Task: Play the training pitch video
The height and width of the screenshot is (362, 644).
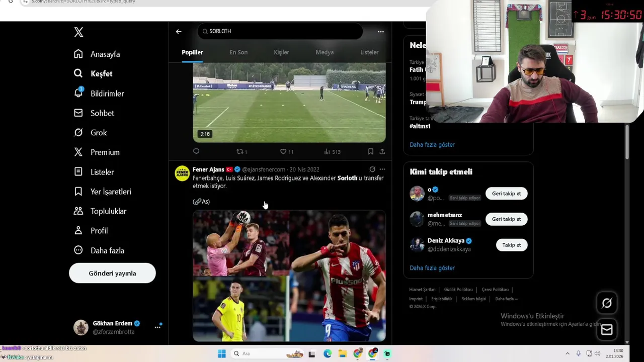Action: (x=289, y=103)
